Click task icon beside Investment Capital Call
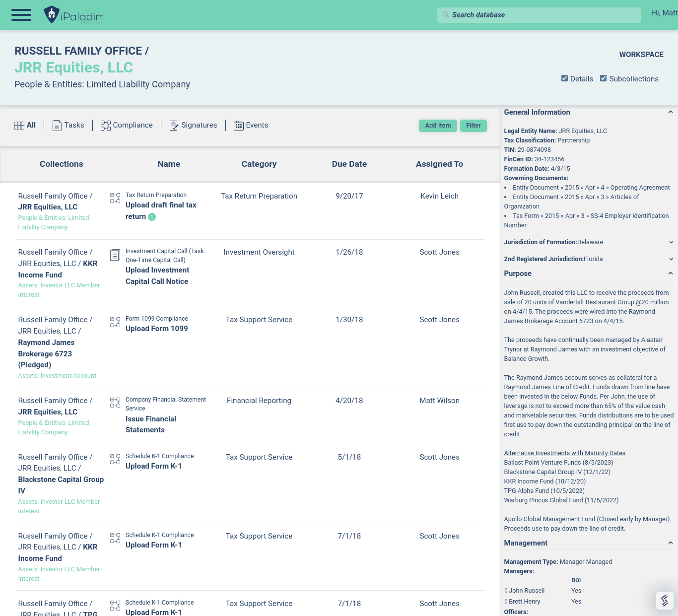This screenshot has width=678, height=616. point(115,255)
